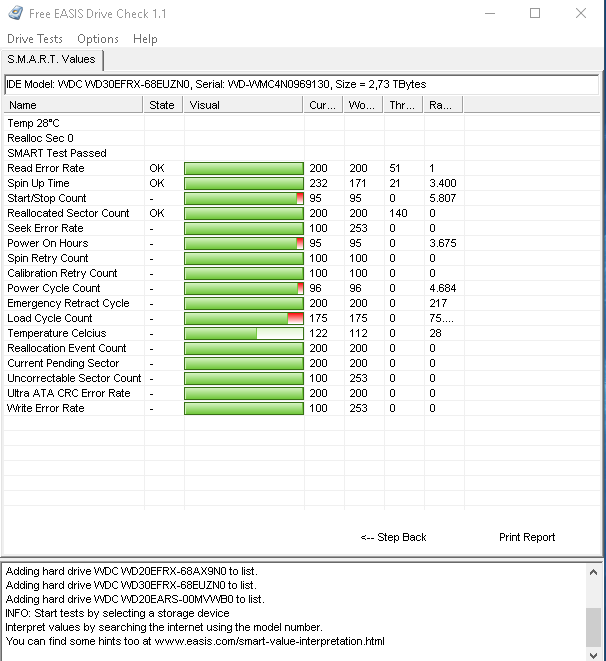The width and height of the screenshot is (606, 661).
Task: Click the SMART Test Passed entry
Action: pyautogui.click(x=57, y=153)
